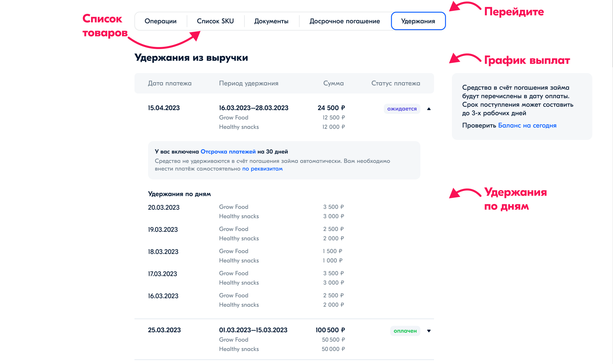Viewport: 613px width, 364px height.
Task: Click the 20.03.2023 daily deduction date
Action: tap(164, 207)
